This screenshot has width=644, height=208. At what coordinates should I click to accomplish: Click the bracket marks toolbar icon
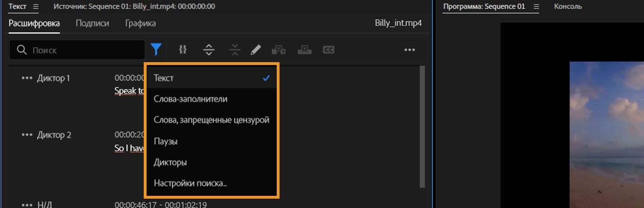[183, 49]
